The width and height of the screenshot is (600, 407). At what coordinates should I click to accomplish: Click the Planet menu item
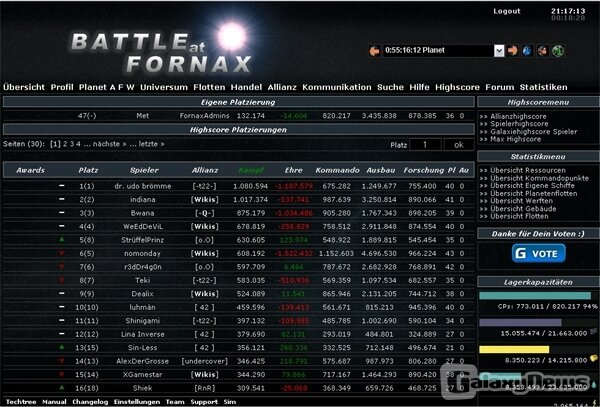(x=93, y=87)
